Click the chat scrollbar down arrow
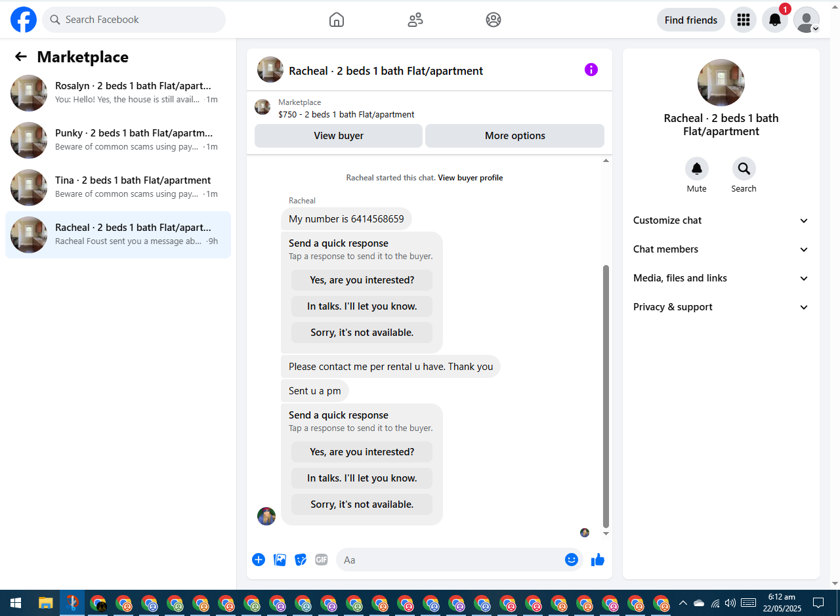Viewport: 840px width, 616px height. click(x=606, y=534)
